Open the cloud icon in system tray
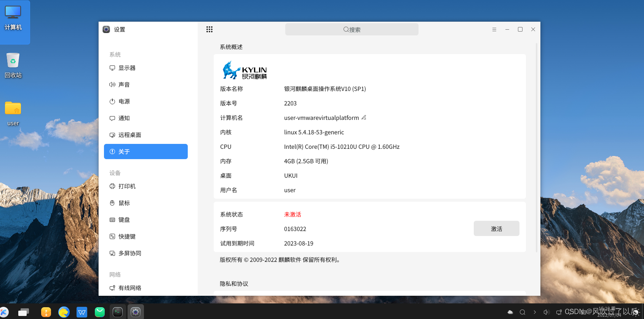Screen dimensions: 644x319 pos(510,312)
